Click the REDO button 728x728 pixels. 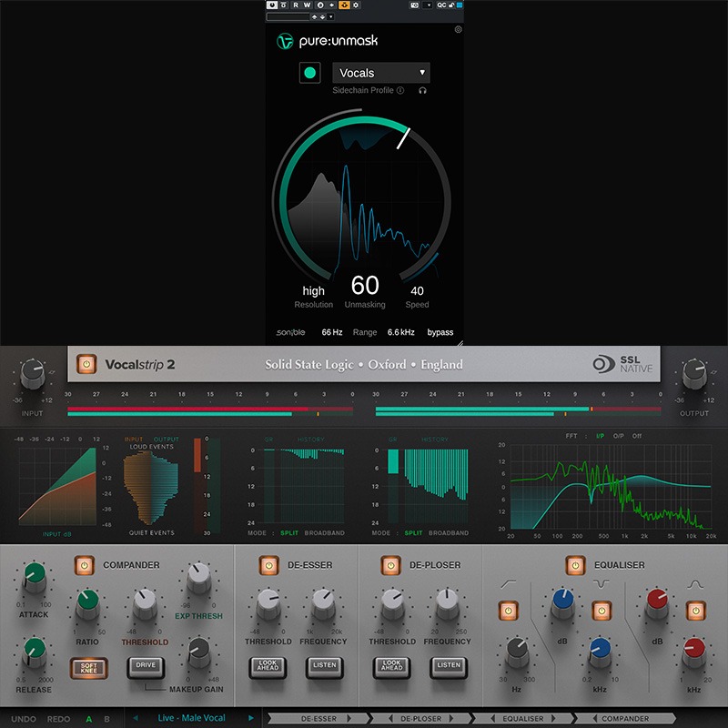point(58,719)
